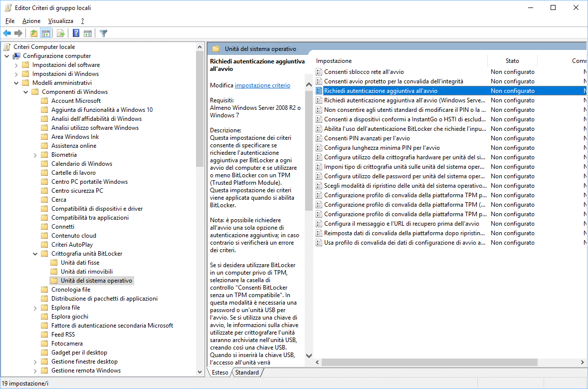Select Gadget per il desktop in the tree

[x=79, y=353]
